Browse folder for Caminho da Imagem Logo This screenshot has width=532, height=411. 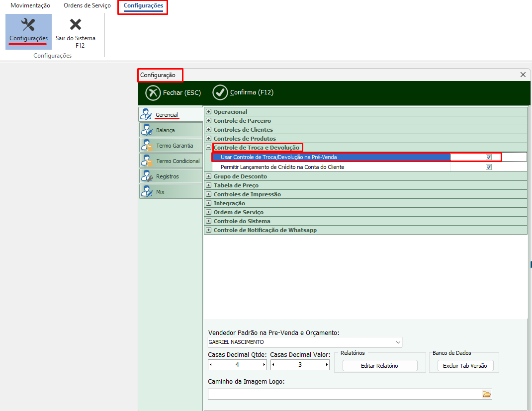[x=486, y=394]
